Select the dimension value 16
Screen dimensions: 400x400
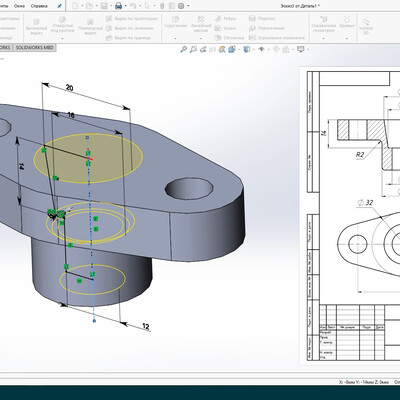(x=71, y=116)
